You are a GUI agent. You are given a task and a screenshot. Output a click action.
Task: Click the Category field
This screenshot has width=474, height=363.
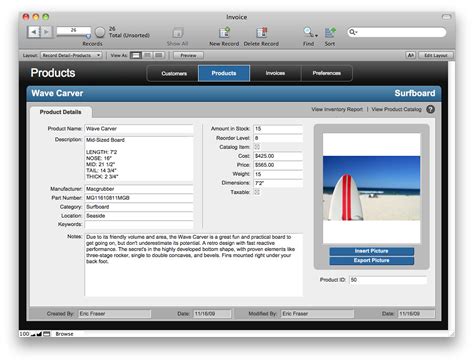pos(139,207)
